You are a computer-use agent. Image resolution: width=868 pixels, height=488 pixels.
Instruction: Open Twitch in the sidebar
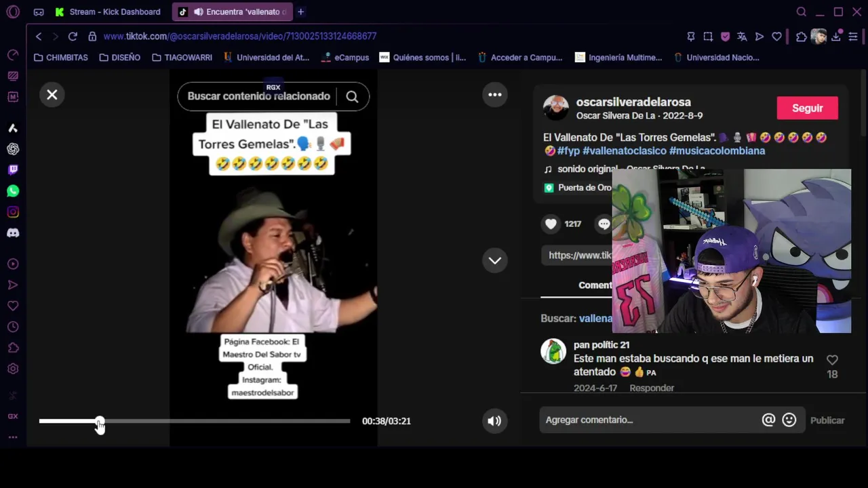[x=13, y=169]
